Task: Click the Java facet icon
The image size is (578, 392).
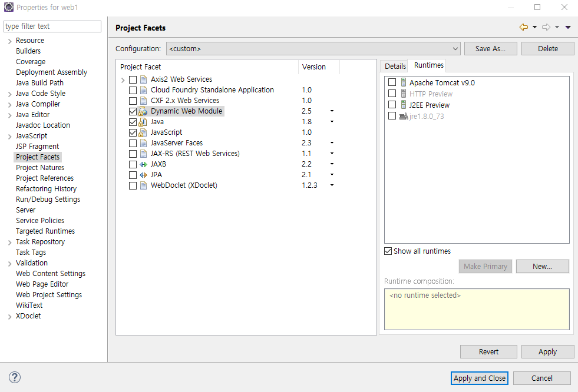Action: [143, 122]
